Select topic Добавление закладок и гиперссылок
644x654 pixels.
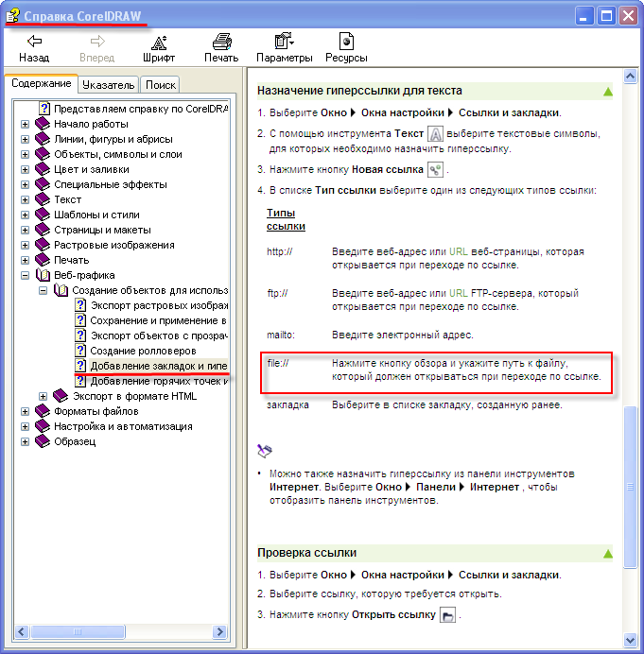point(159,366)
